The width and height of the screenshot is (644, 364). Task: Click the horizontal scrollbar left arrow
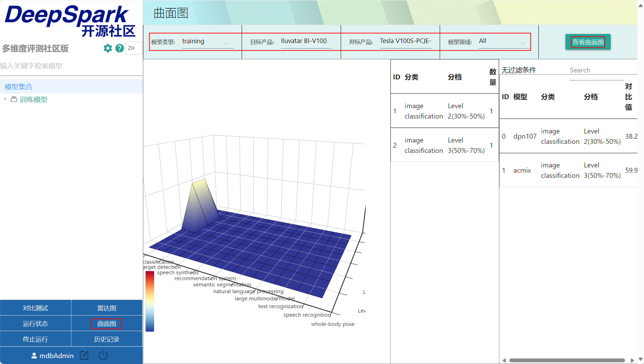pyautogui.click(x=504, y=361)
